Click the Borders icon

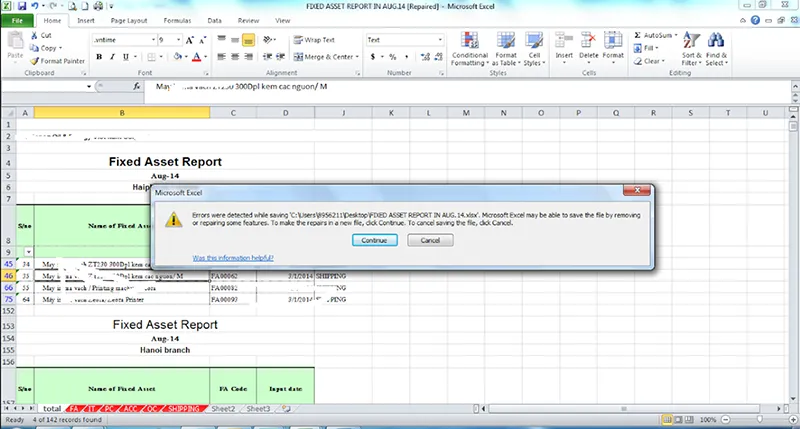click(x=151, y=57)
